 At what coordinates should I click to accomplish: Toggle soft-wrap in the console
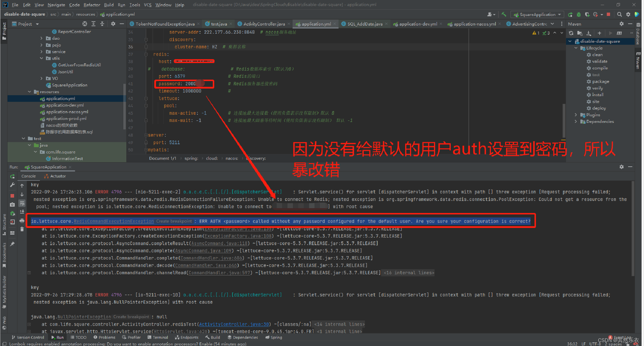[x=22, y=203]
